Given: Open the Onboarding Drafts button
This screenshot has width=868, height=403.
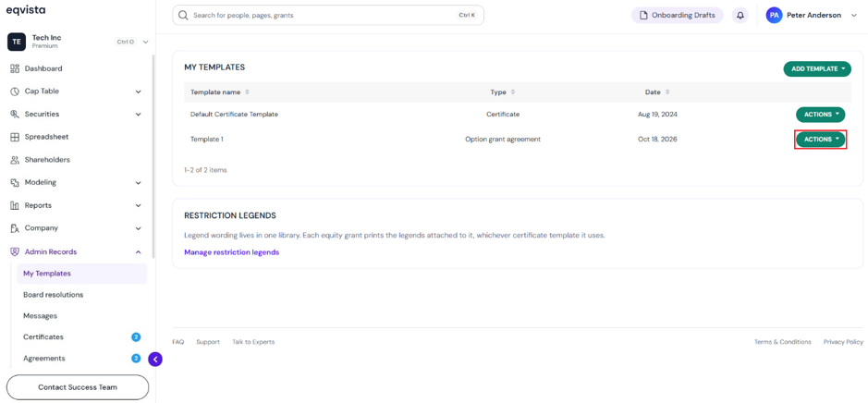Looking at the screenshot, I should [677, 16].
